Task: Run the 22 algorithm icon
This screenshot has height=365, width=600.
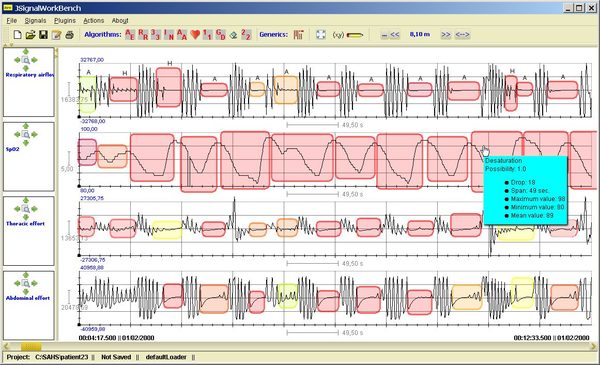Action: tap(246, 34)
